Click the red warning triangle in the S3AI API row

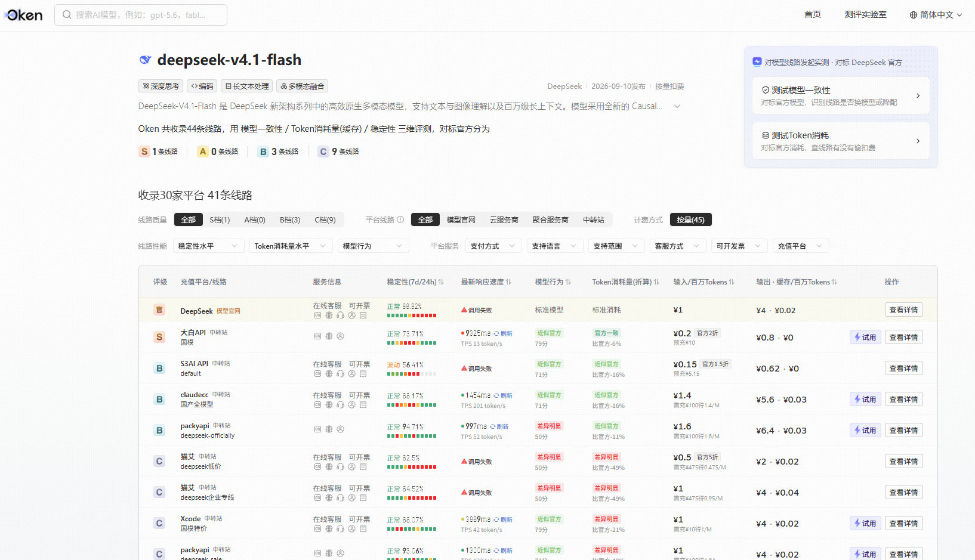click(464, 369)
